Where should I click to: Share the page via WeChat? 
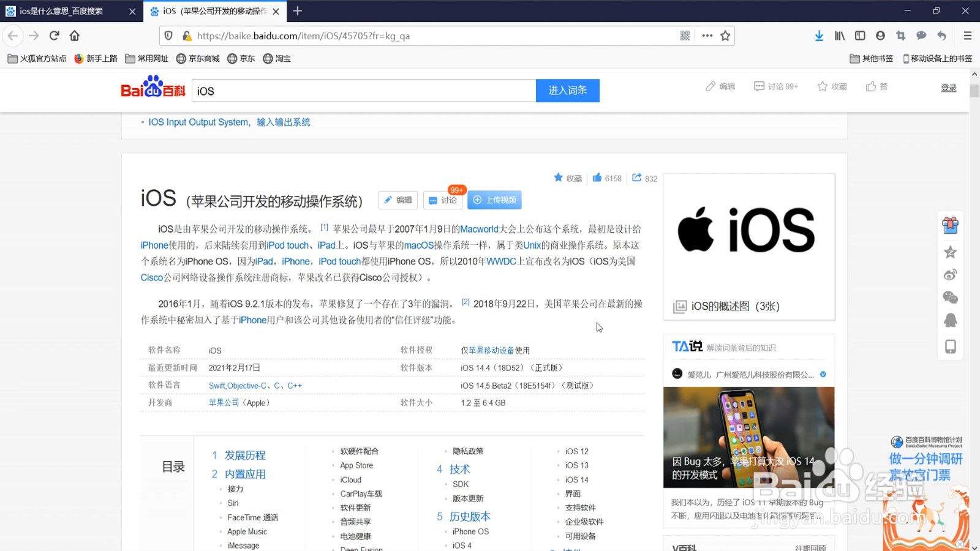click(950, 298)
